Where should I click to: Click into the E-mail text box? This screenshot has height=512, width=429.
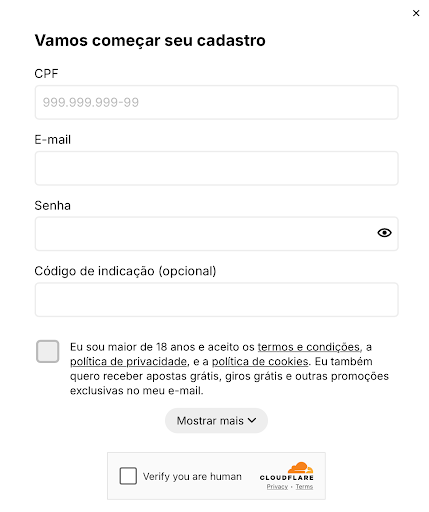217,168
